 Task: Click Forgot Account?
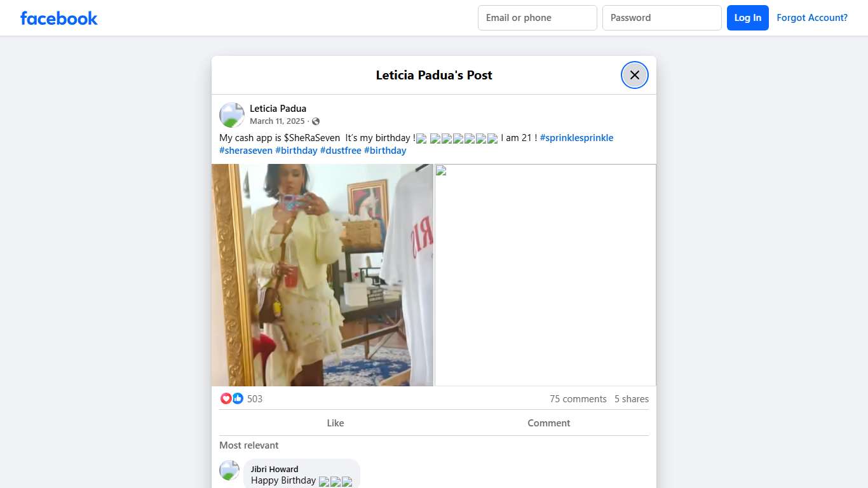(812, 17)
